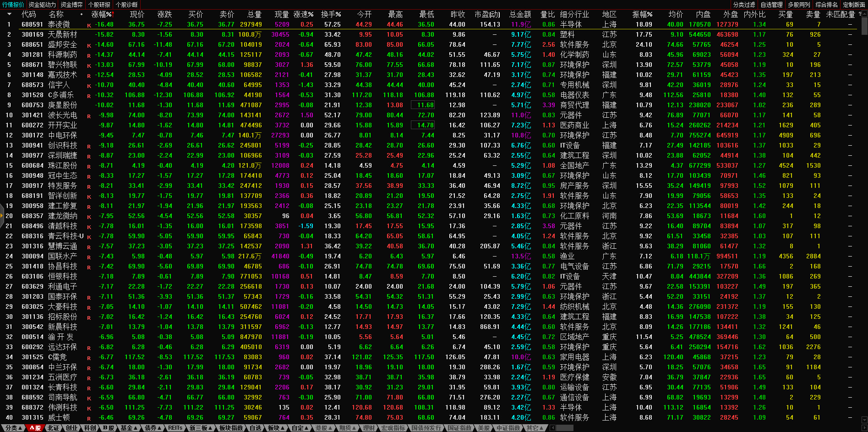868x432 pixels.
Task: Expand the 基金 category menu at bottom
Action: (129, 428)
